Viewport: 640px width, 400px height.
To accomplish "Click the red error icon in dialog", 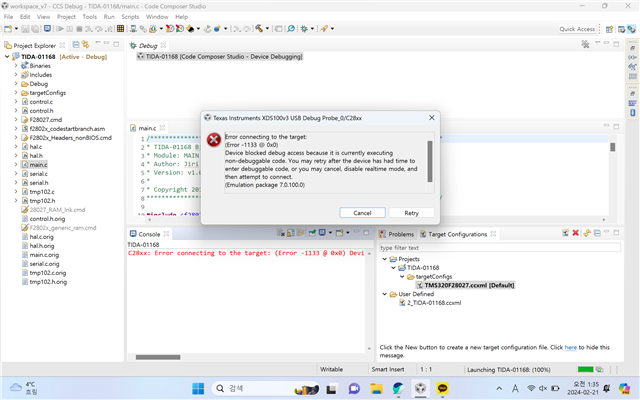I will [x=214, y=140].
